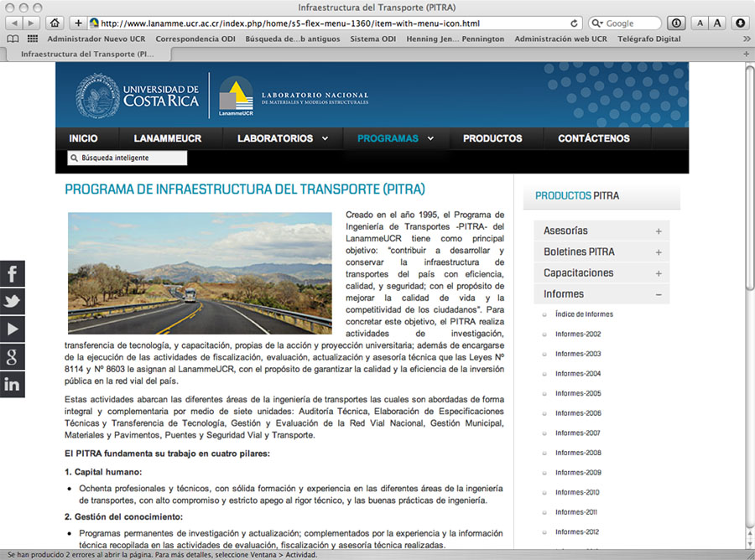Open Informes-2010 link

point(577,492)
